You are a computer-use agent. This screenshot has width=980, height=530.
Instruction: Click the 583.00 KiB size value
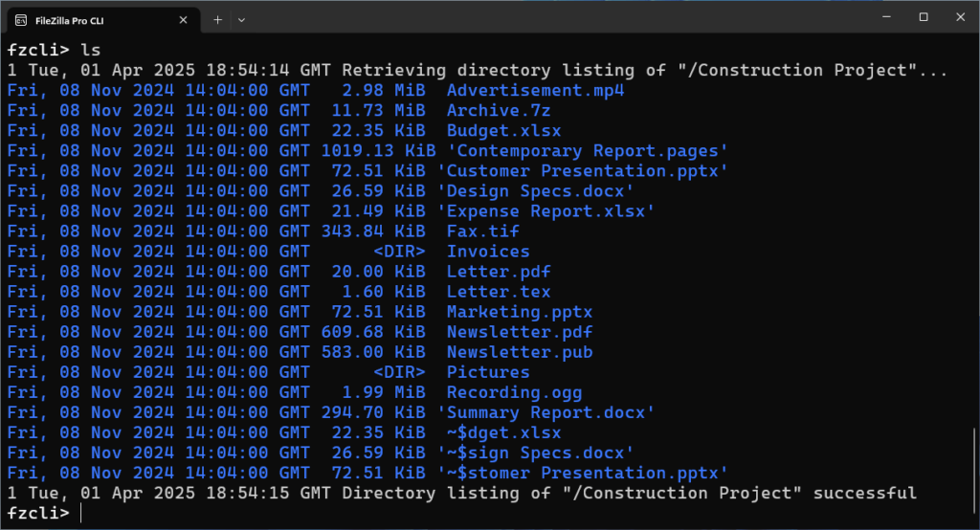(x=373, y=352)
